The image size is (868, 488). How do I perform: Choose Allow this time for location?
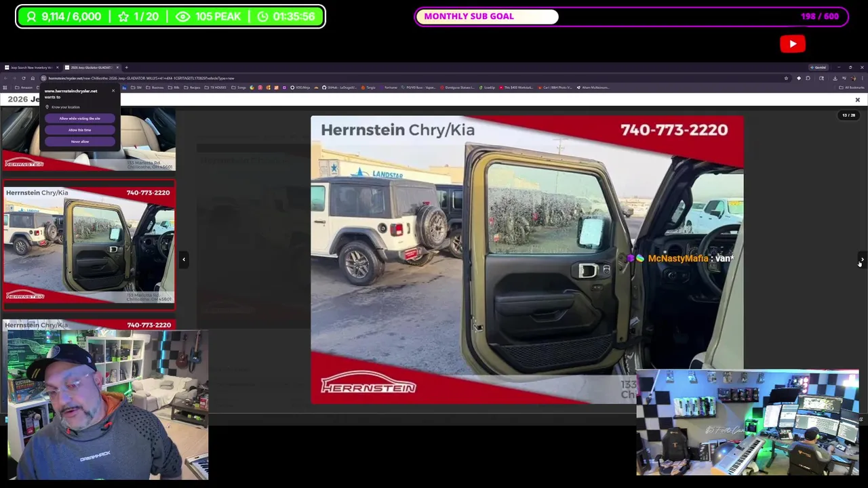[79, 130]
